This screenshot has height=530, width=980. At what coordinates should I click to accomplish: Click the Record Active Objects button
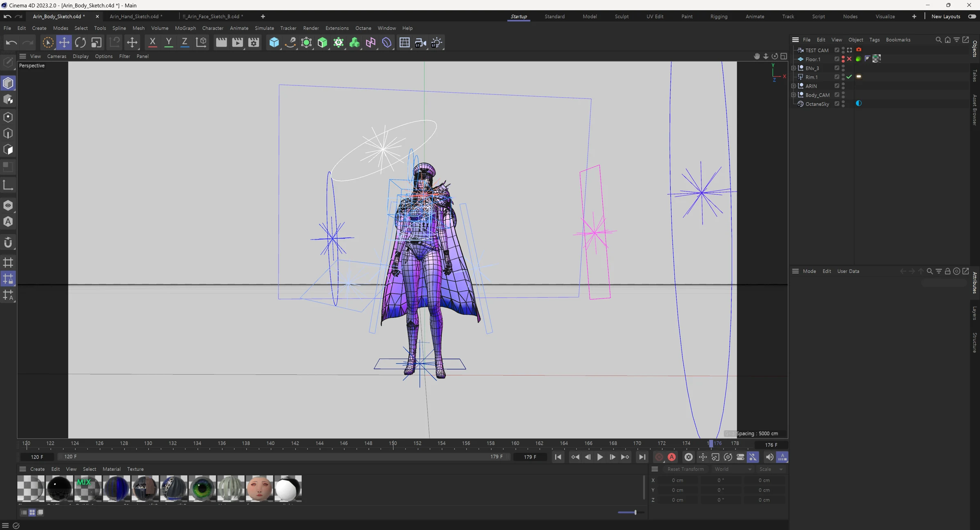click(659, 457)
